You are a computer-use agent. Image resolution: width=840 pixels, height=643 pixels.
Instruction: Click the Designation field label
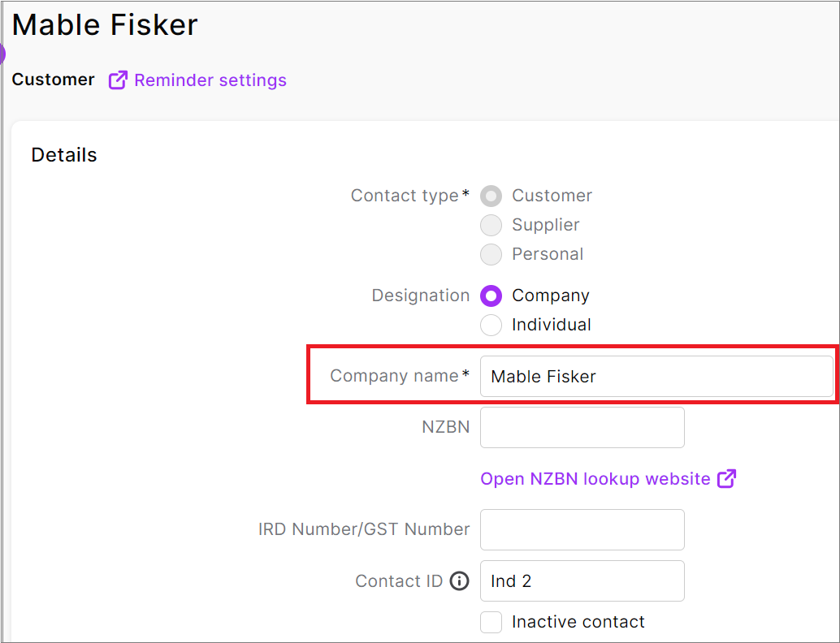[420, 296]
